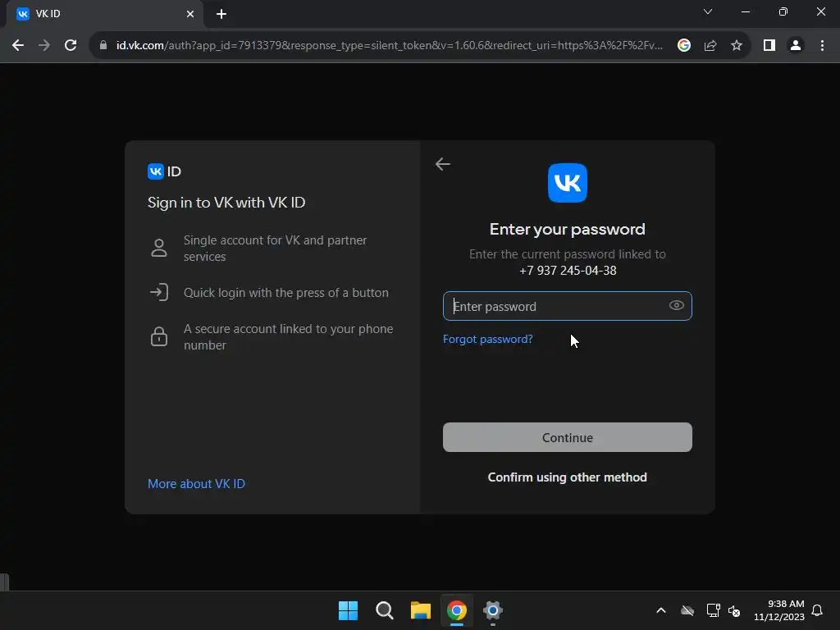
Task: Reload the current page
Action: coord(71,46)
